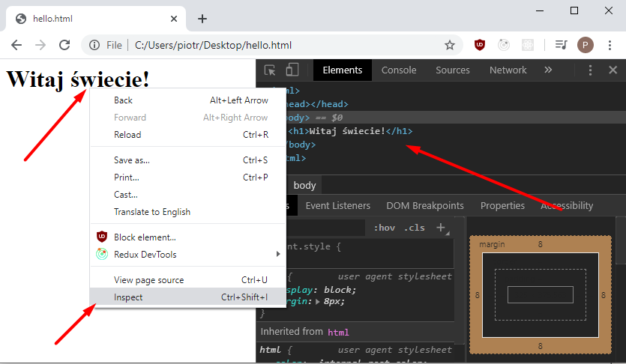Viewport: 626px width, 364px height.
Task: Choose Translate to English in context menu
Action: tap(188, 212)
